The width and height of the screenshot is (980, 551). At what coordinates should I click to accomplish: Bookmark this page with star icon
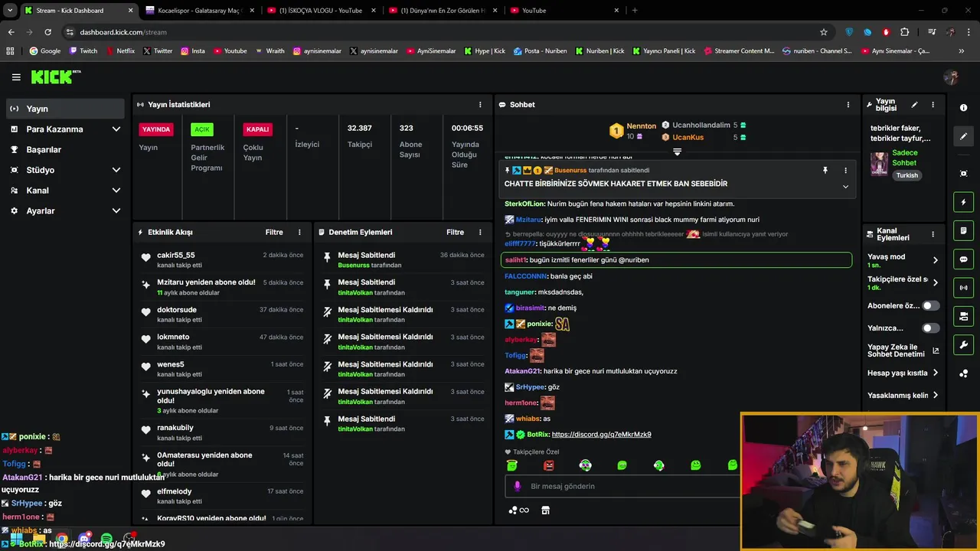coord(824,32)
